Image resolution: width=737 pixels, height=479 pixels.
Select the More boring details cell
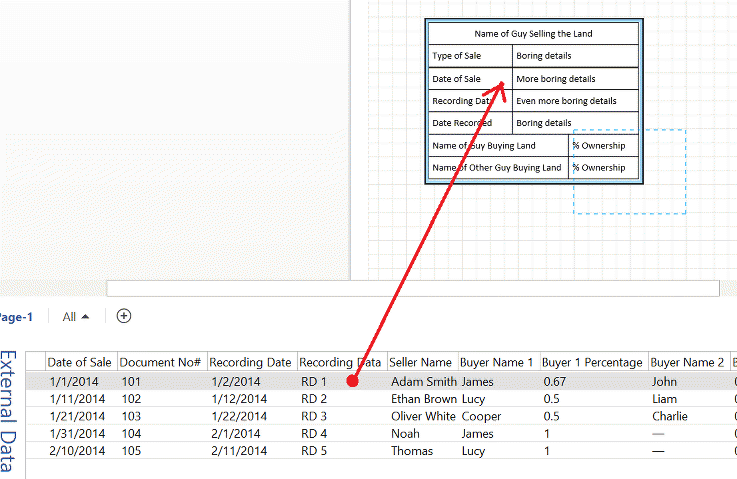[574, 79]
